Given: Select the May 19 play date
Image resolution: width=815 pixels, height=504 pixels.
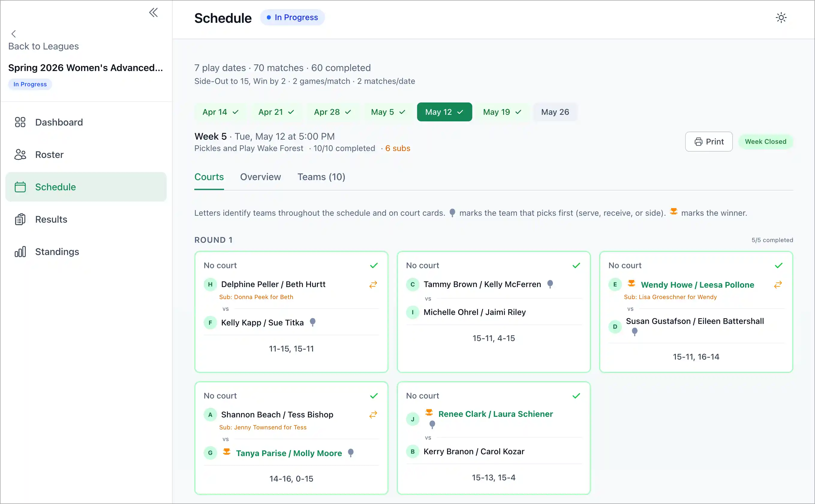Looking at the screenshot, I should (x=502, y=112).
